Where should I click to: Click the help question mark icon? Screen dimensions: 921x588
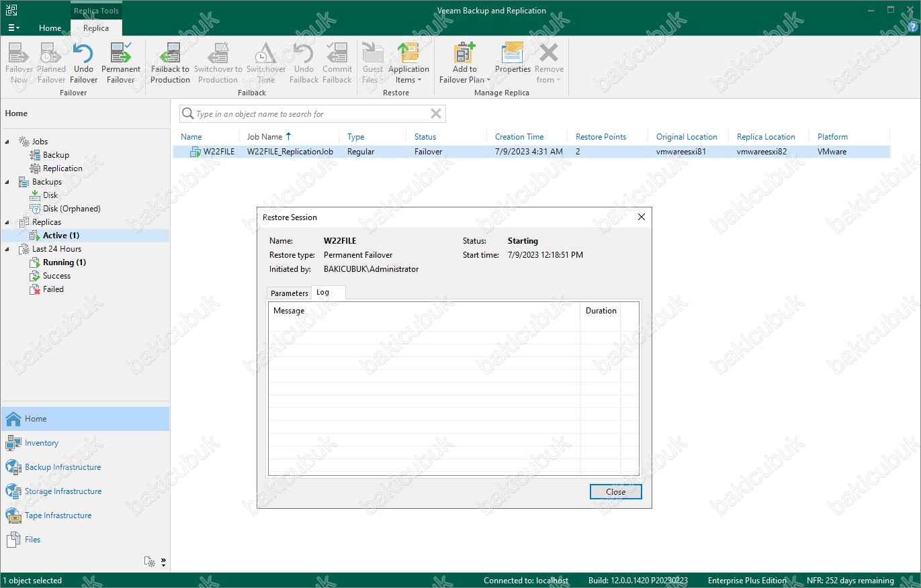[912, 28]
